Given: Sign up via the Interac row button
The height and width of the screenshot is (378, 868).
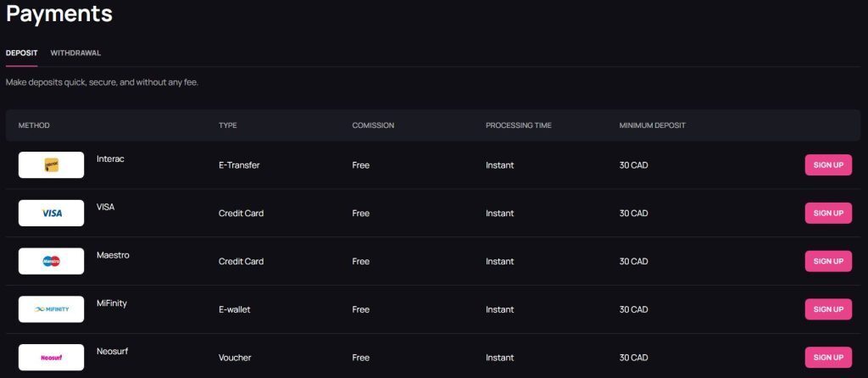Looking at the screenshot, I should (828, 165).
